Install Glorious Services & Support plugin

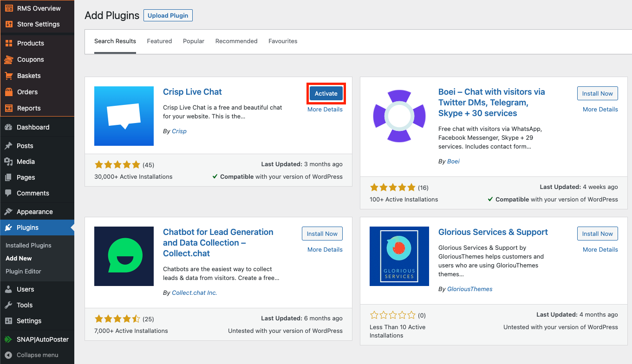598,234
